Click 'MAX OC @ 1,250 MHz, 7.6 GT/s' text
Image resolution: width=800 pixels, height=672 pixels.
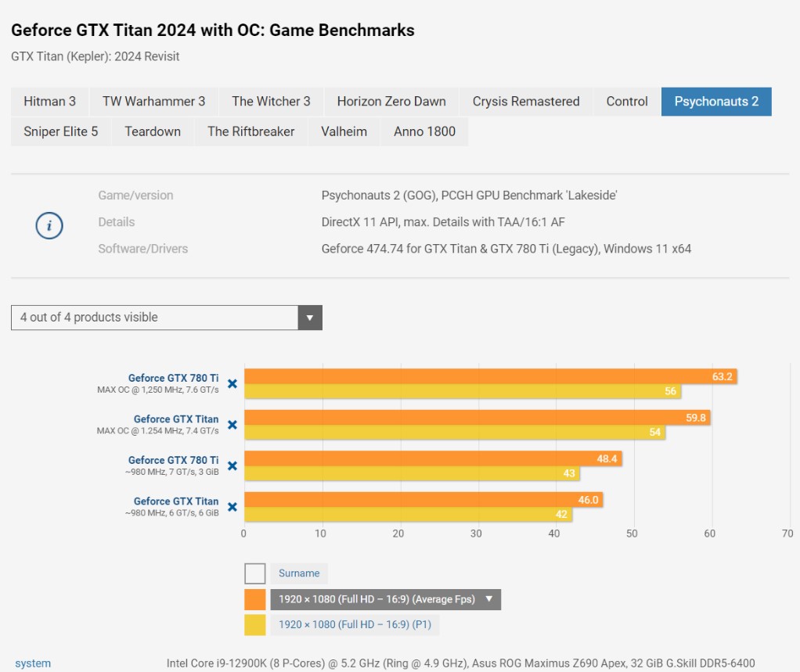pyautogui.click(x=157, y=390)
